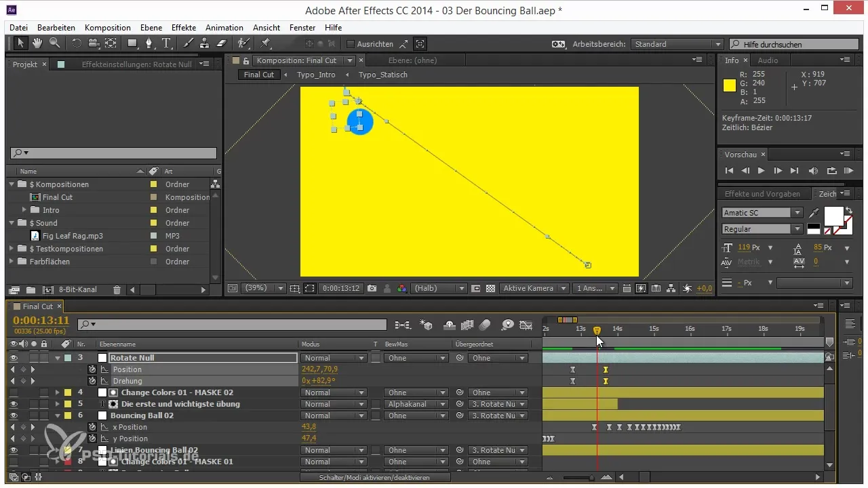Open the composition mini-flowchart in timeline
This screenshot has width=868, height=488.
pos(403,325)
